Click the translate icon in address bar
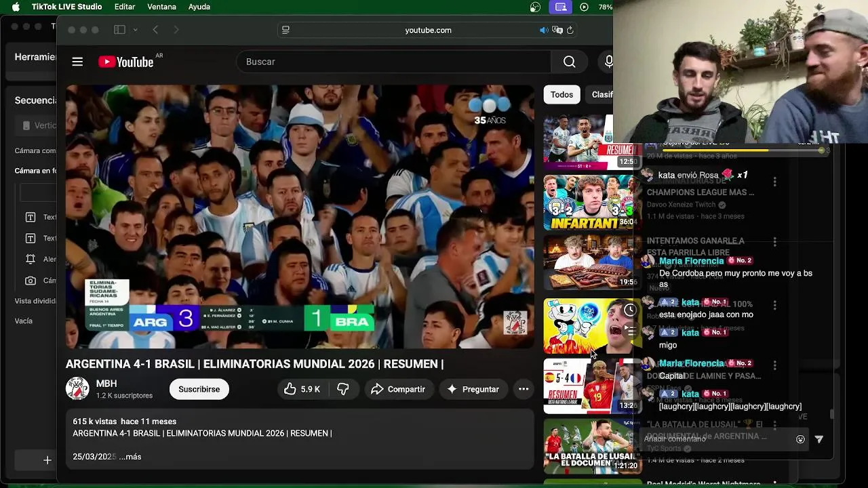868x488 pixels. coord(557,30)
